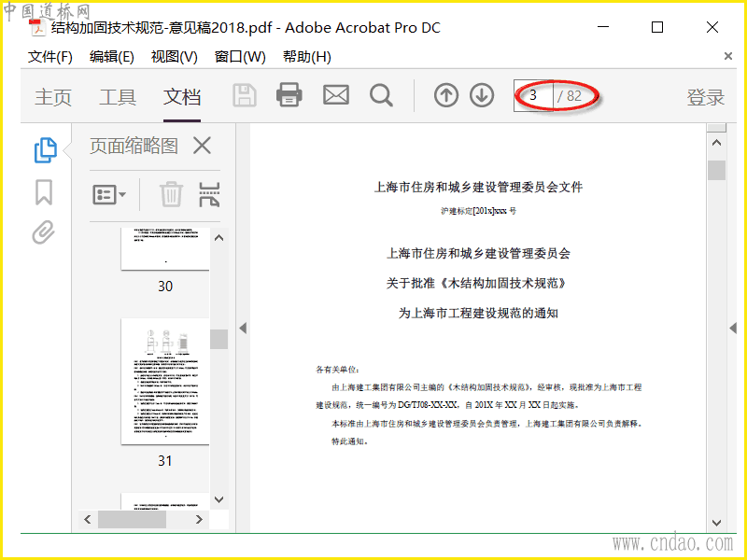Open page thumbnails panel icon

click(45, 150)
